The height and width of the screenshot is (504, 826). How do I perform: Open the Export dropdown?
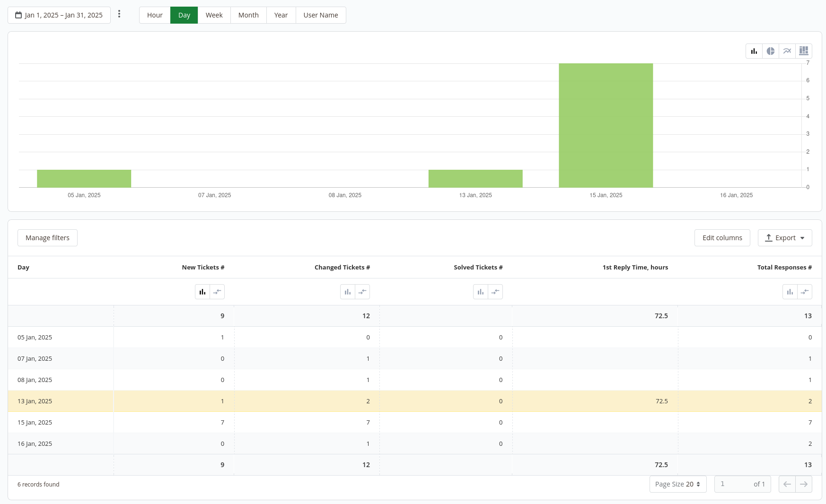[x=785, y=238]
